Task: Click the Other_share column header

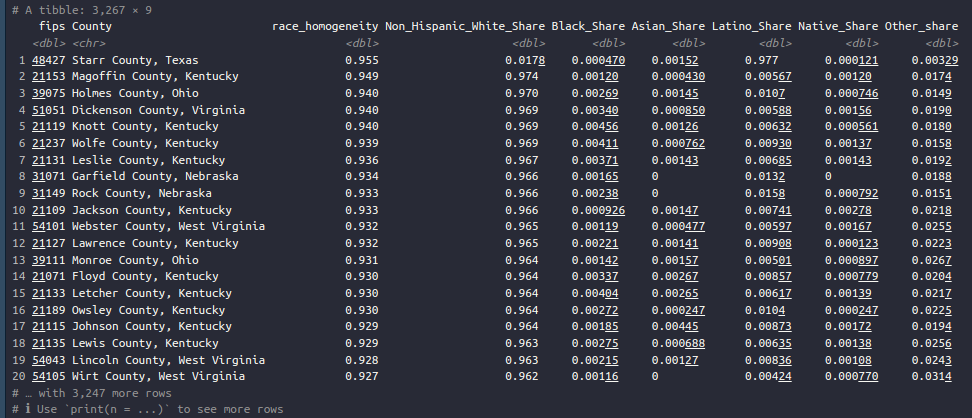Action: pos(925,25)
